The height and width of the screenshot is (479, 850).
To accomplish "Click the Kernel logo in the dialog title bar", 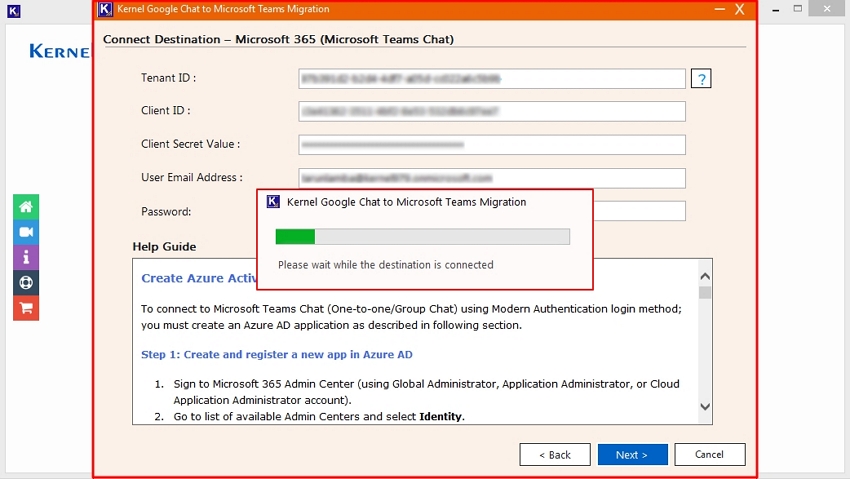I will [105, 9].
